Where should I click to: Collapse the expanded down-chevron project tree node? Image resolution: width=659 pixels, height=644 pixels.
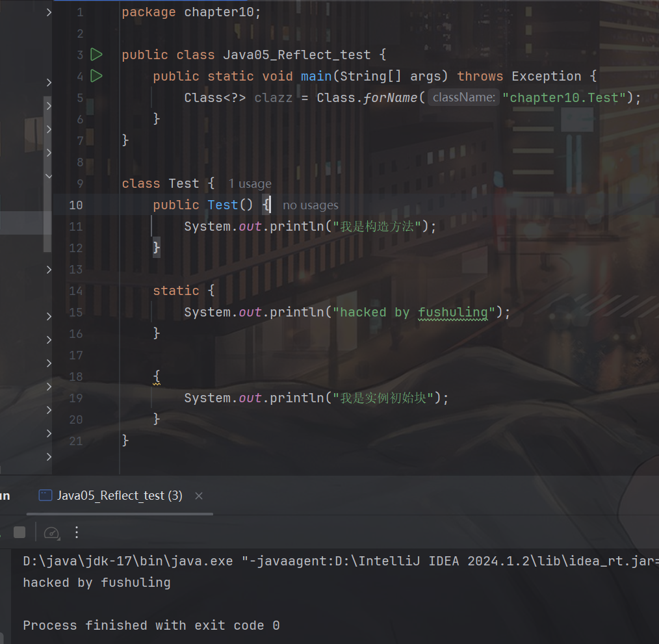pyautogui.click(x=49, y=175)
